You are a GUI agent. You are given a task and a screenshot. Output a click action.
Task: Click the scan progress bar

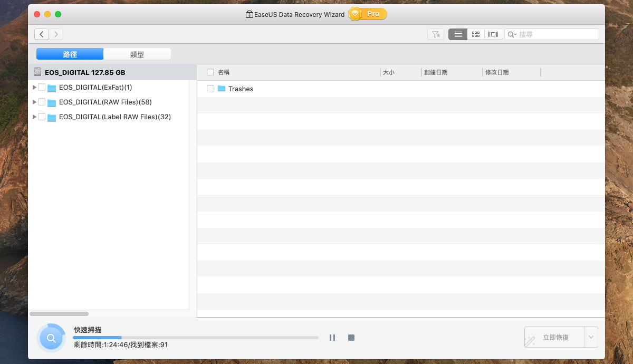tap(196, 337)
